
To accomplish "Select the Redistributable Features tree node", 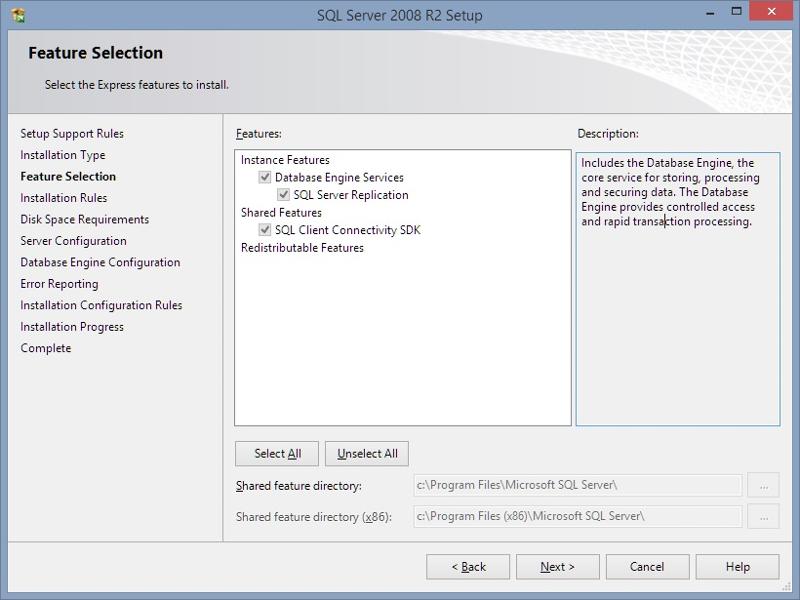I will (x=302, y=248).
